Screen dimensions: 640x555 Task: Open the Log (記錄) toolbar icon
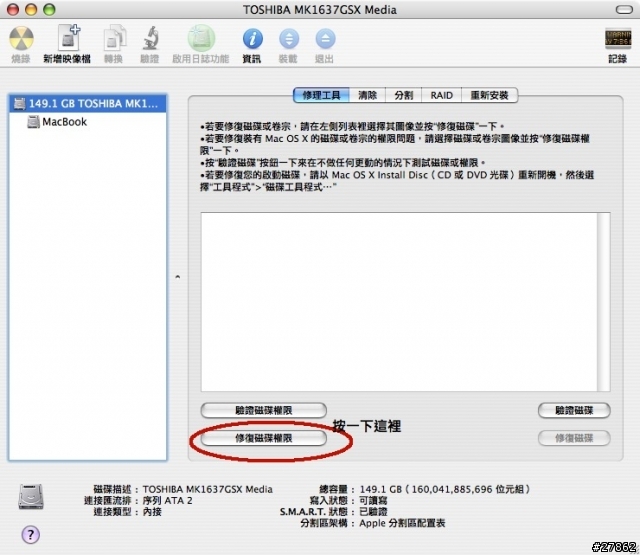618,39
